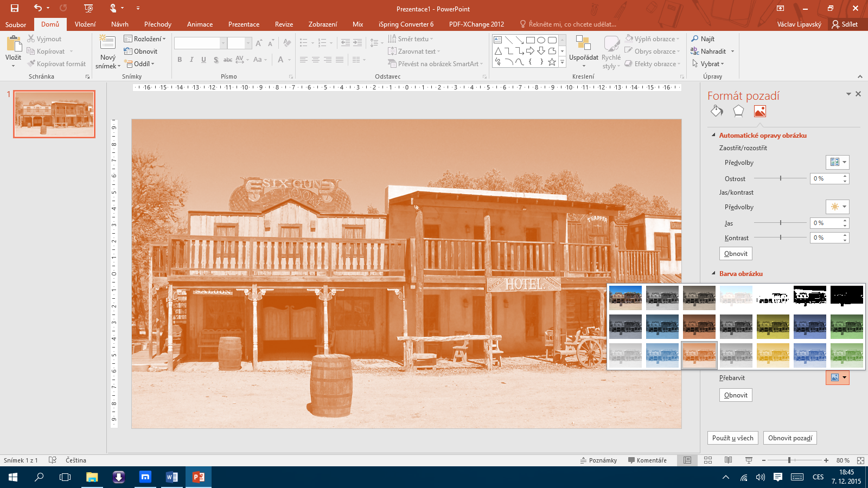Open the Action Center notifications

[778, 477]
